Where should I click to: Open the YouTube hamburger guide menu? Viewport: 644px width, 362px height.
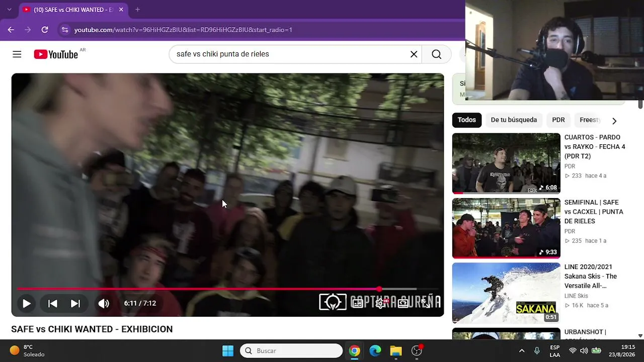click(x=17, y=54)
